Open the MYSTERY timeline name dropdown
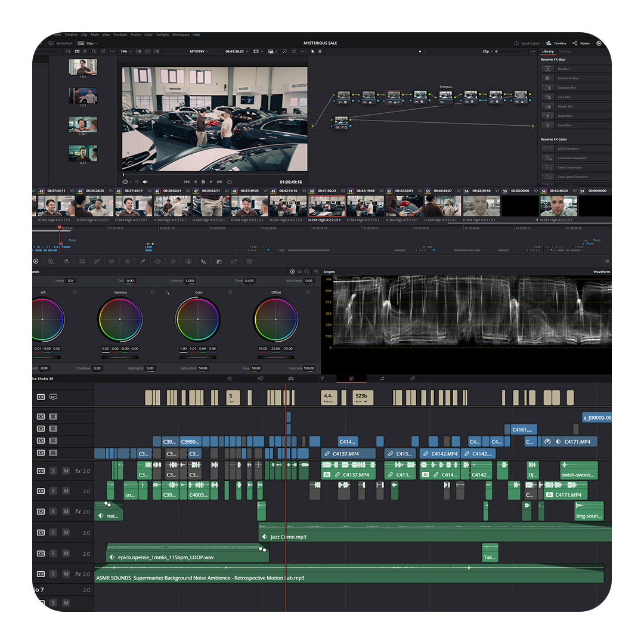This screenshot has width=644, height=644. pos(199,51)
